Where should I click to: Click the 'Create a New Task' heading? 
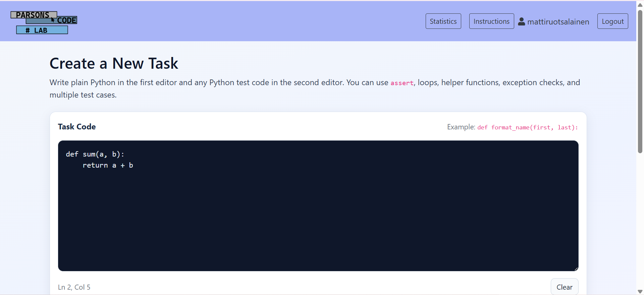click(x=114, y=63)
